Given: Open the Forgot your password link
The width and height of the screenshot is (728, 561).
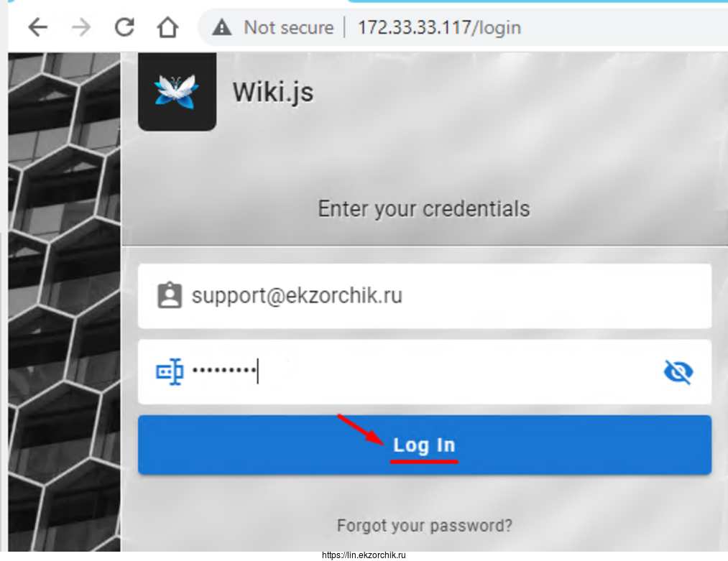Looking at the screenshot, I should tap(425, 526).
